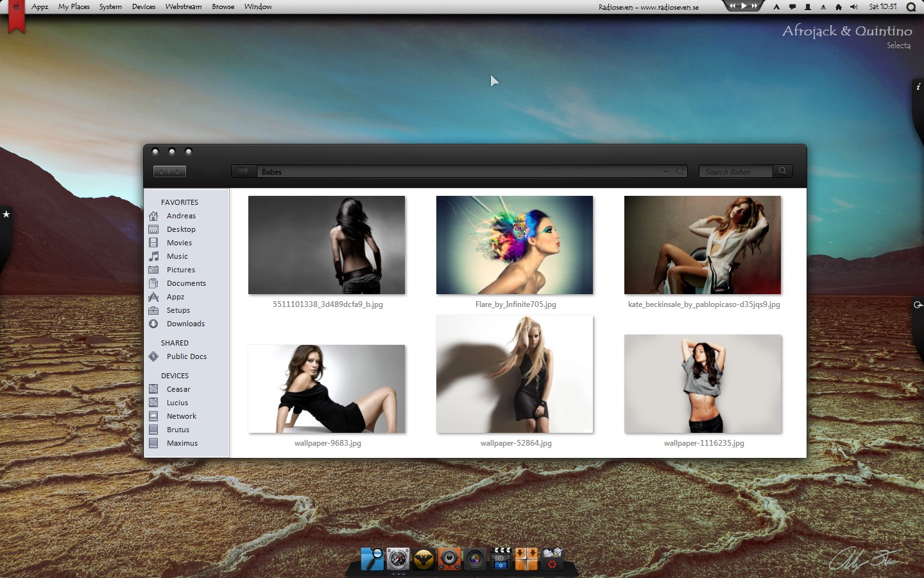Open the wooden speaker music app in dock

449,559
